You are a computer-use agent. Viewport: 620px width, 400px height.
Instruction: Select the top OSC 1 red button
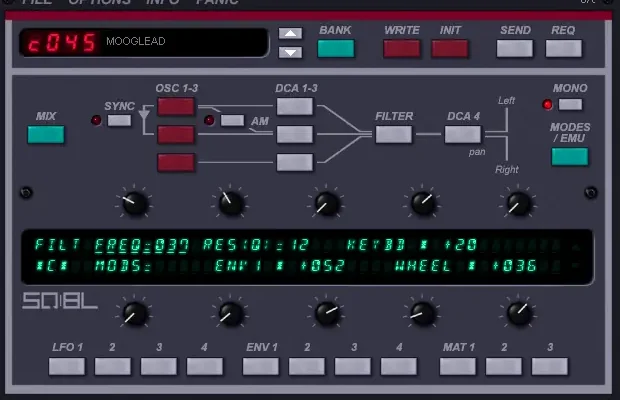[176, 106]
